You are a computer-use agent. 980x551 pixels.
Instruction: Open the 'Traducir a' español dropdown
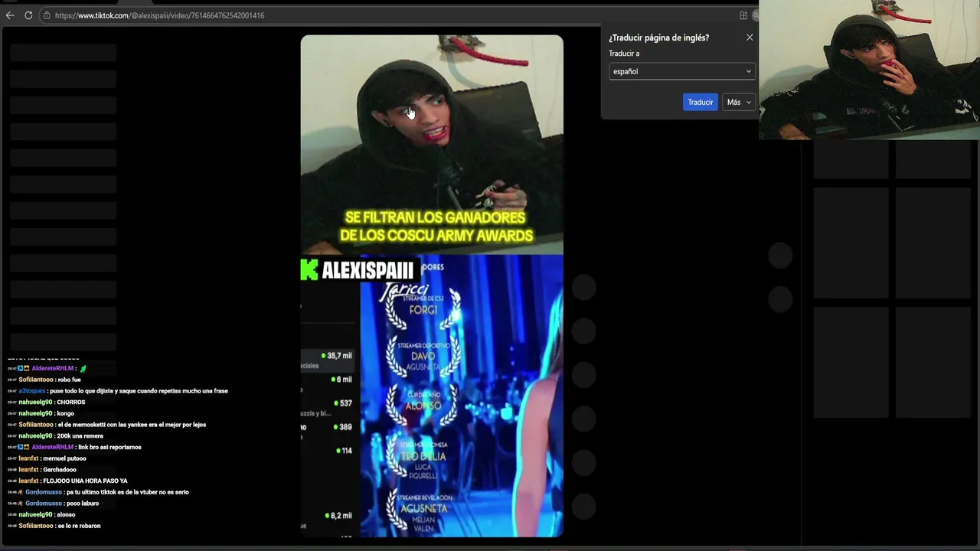pyautogui.click(x=682, y=71)
